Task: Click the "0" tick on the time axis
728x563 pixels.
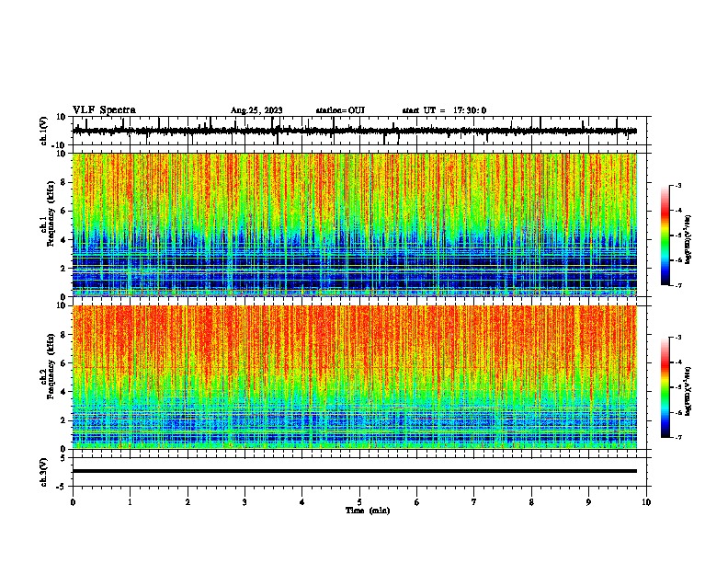Action: (x=73, y=502)
